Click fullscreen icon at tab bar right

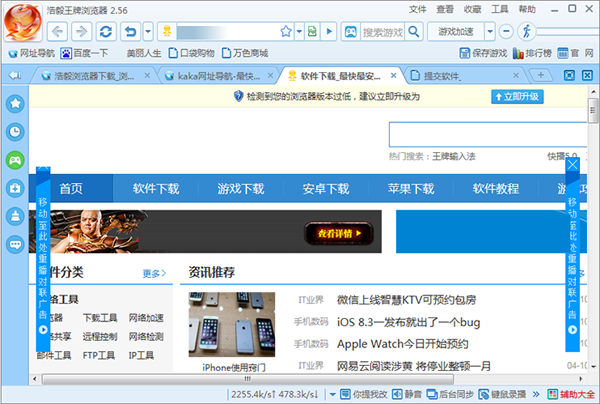pyautogui.click(x=569, y=75)
